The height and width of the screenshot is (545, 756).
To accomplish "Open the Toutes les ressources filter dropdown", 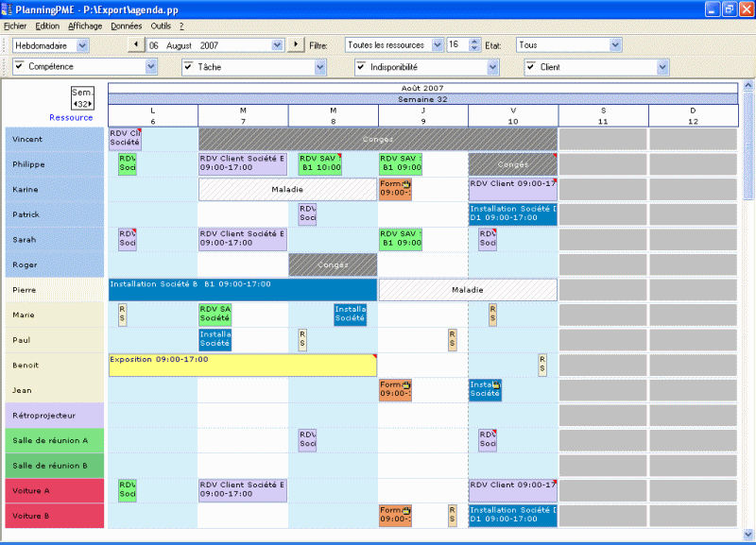I will [x=437, y=44].
